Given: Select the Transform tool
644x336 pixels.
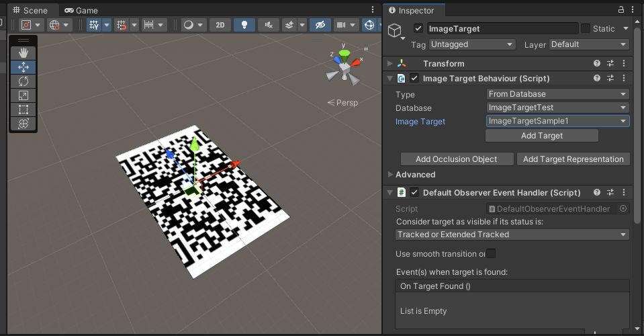Looking at the screenshot, I should click(24, 123).
